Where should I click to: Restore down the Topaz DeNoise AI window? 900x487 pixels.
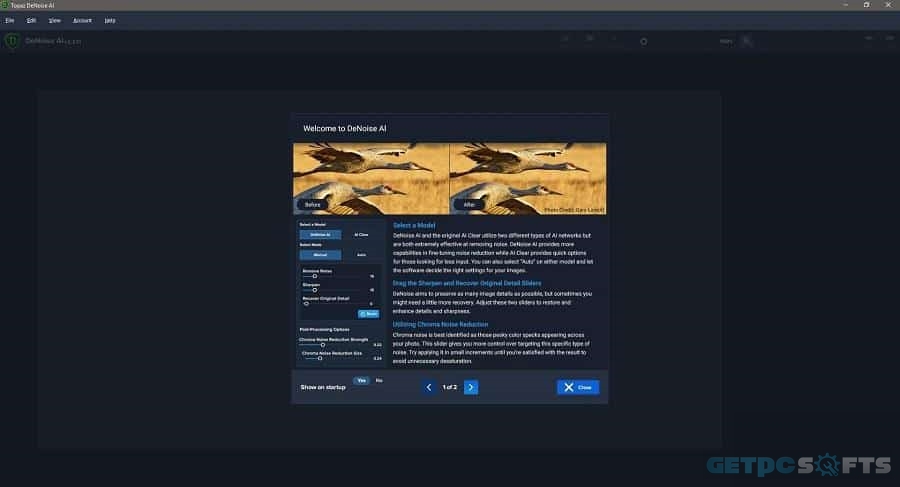(x=866, y=5)
